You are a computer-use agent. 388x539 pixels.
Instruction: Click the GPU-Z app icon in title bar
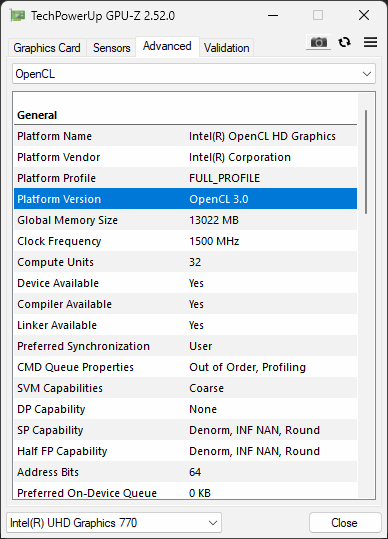(18, 15)
